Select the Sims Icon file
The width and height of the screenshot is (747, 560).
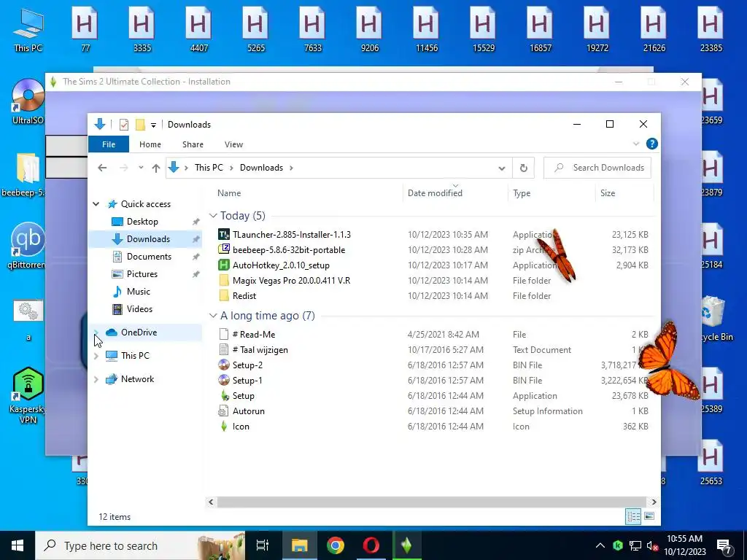pos(224,426)
